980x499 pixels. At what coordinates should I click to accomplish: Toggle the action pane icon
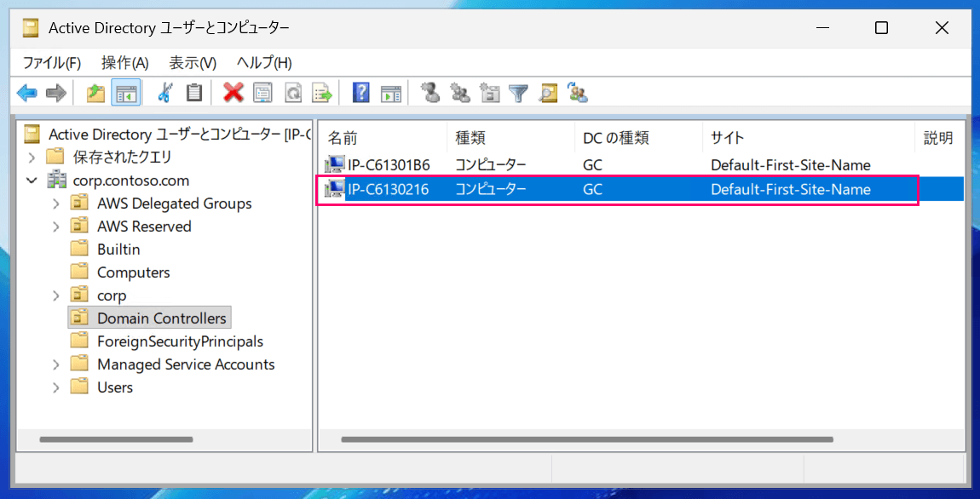391,94
